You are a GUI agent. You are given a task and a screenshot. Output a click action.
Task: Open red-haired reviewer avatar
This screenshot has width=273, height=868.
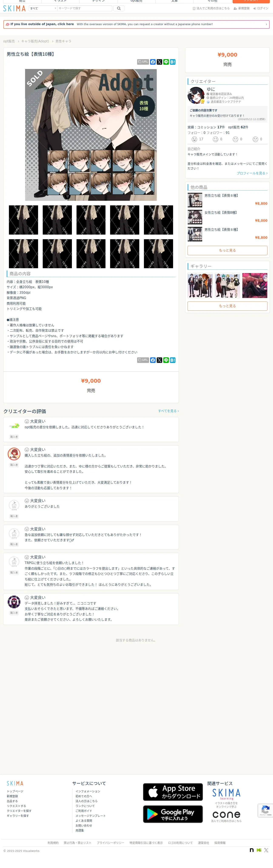point(14,454)
